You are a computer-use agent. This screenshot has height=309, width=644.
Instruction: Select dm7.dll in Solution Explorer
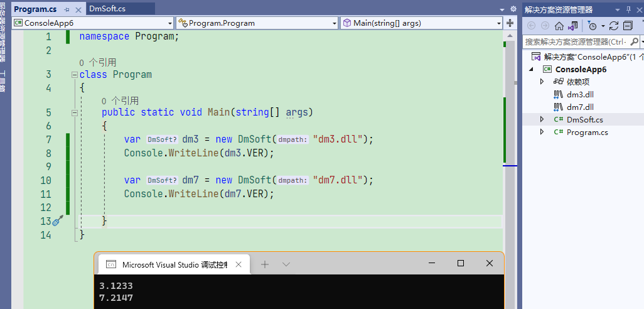pyautogui.click(x=580, y=107)
